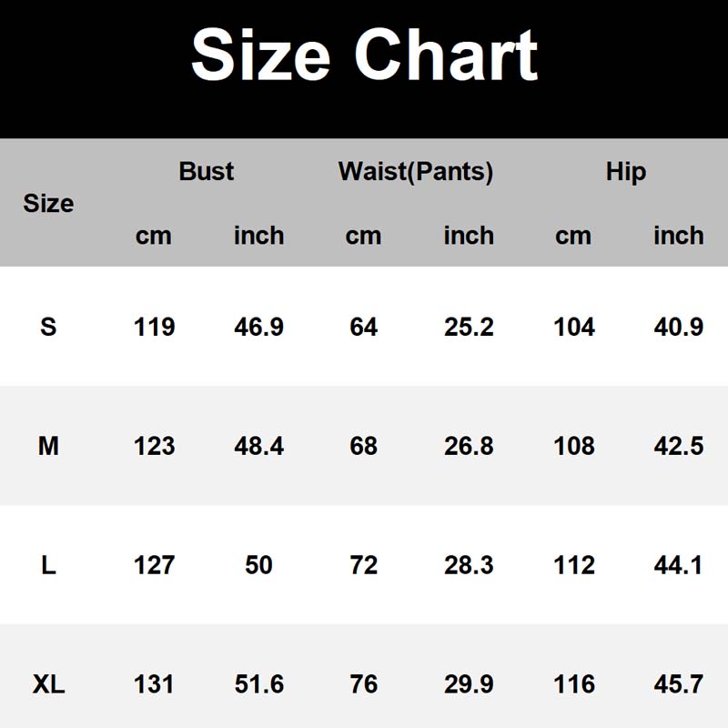This screenshot has width=728, height=728.
Task: Select the S size row label
Action: tap(48, 326)
